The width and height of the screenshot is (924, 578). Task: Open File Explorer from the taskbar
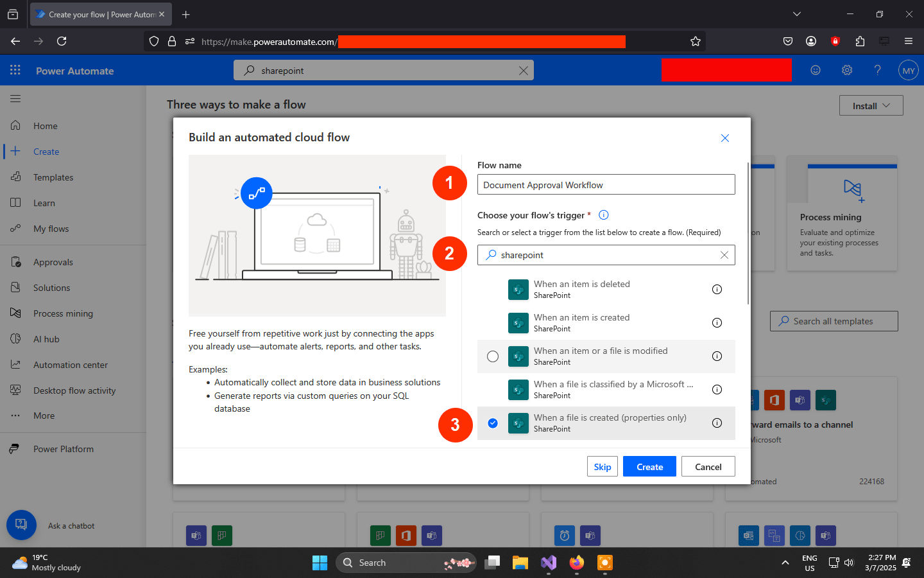(520, 563)
